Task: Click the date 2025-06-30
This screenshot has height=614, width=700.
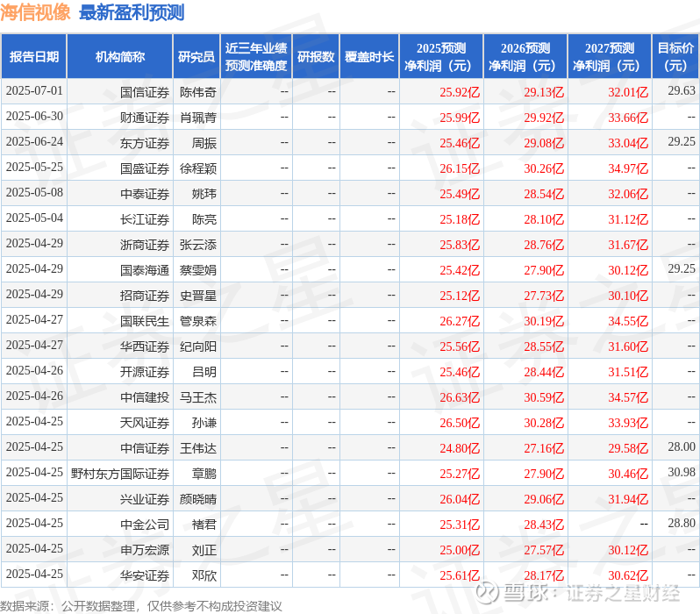Action: [x=34, y=117]
